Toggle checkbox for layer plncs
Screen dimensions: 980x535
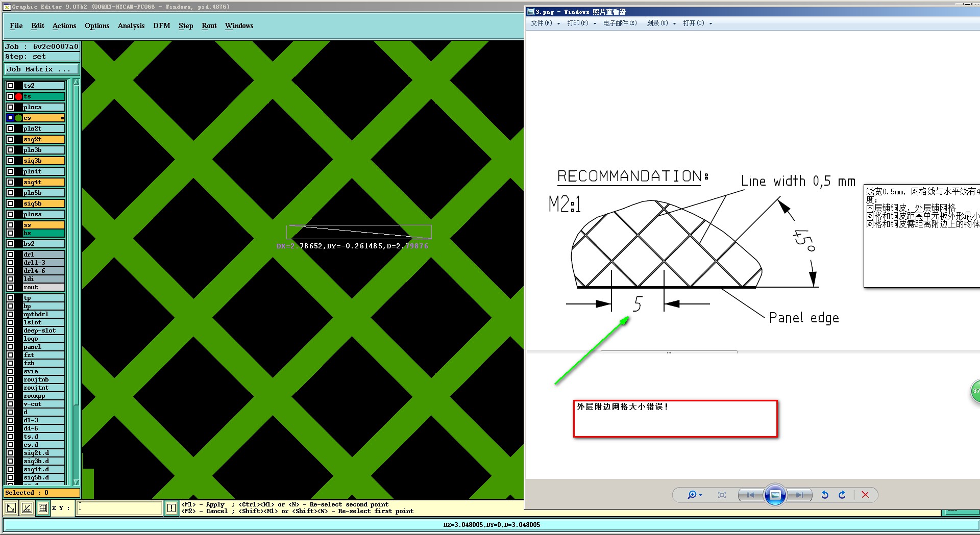[10, 107]
